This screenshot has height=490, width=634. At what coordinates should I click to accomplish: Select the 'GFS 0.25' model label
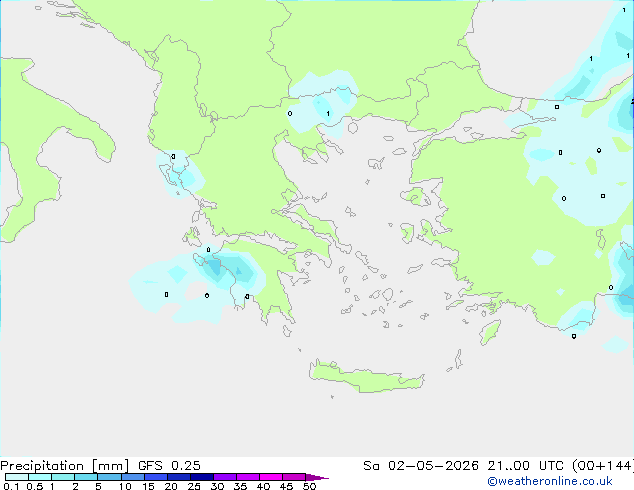point(169,466)
